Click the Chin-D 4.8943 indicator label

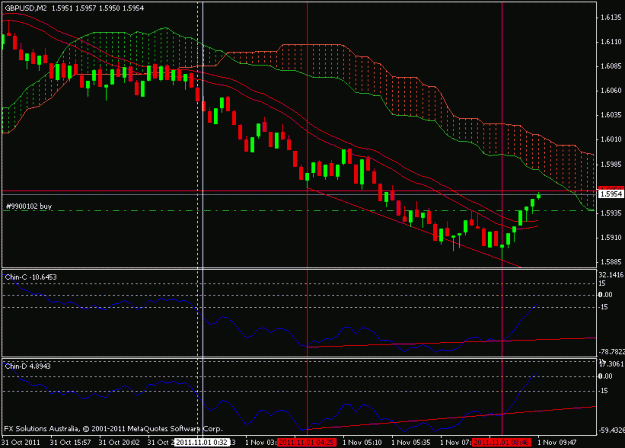28,366
